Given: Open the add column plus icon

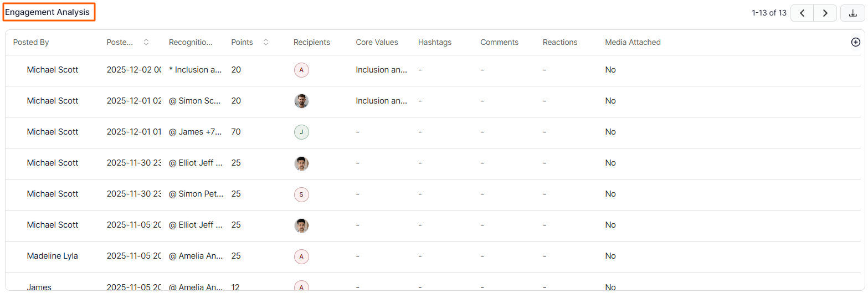Looking at the screenshot, I should (x=855, y=42).
